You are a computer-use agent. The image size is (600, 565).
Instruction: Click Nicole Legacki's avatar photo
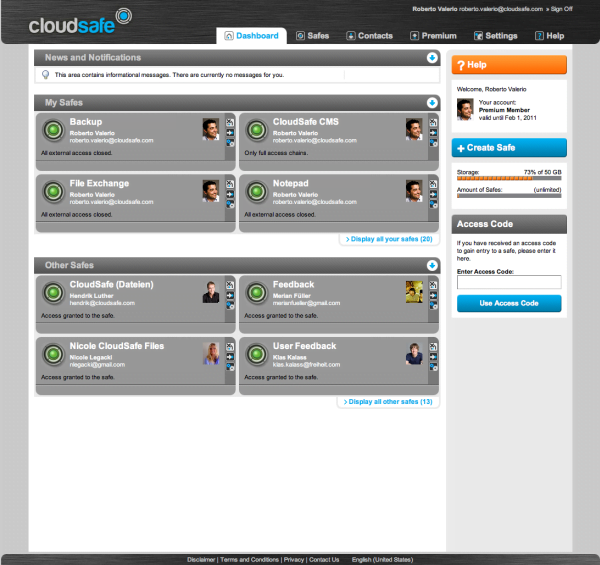click(211, 353)
